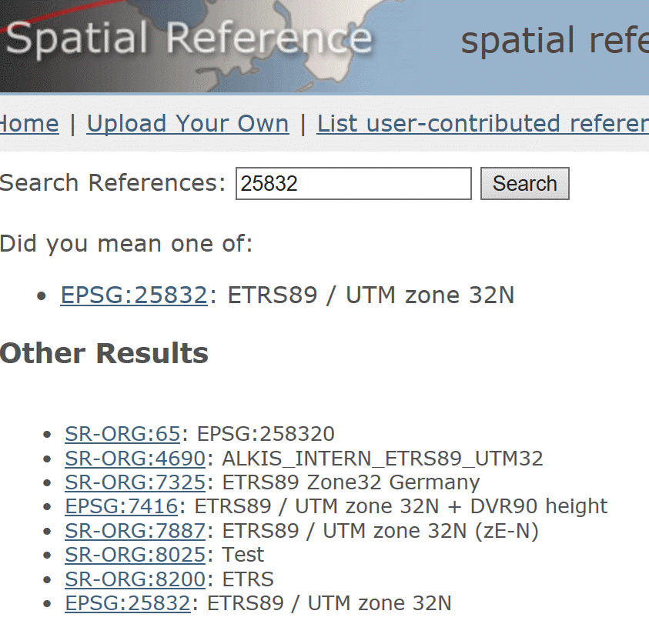Image resolution: width=649 pixels, height=644 pixels.
Task: Click the Other Results heading
Action: (x=104, y=353)
